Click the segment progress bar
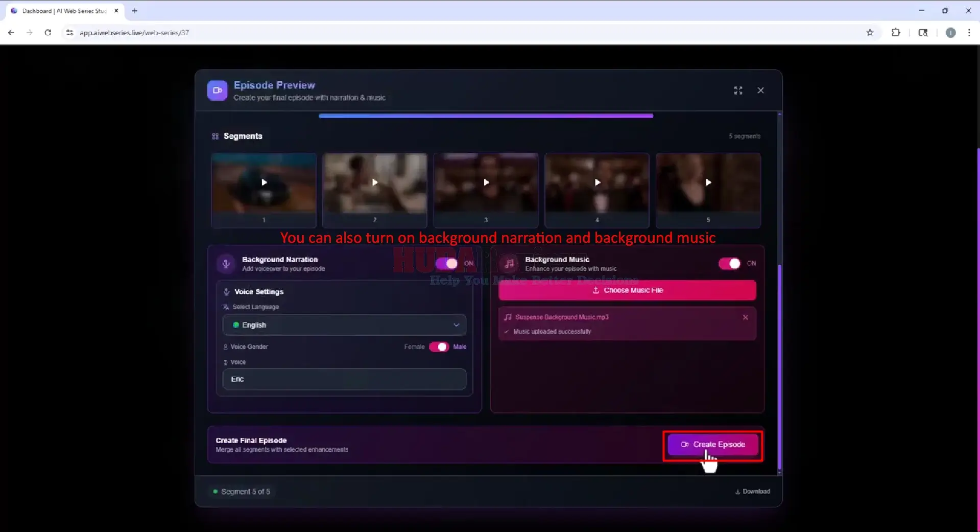 click(x=486, y=116)
